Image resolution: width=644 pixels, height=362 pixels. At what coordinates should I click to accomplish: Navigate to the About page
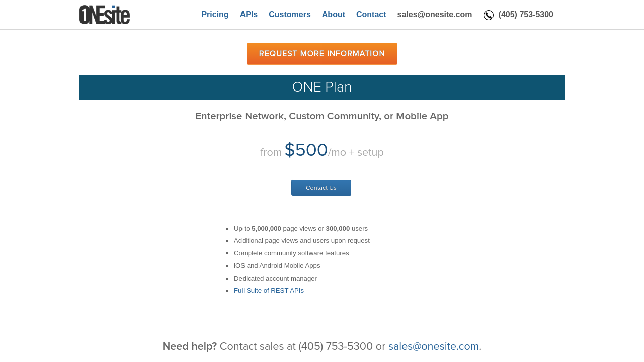pyautogui.click(x=334, y=15)
